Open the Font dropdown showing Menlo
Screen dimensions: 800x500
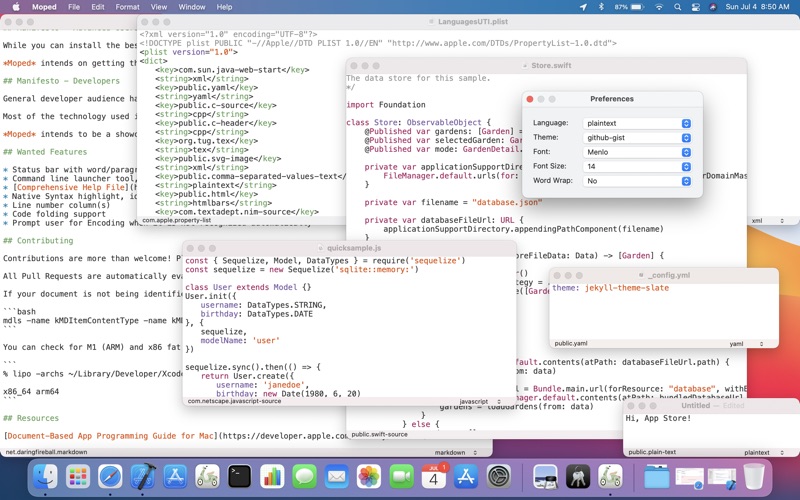(x=637, y=152)
